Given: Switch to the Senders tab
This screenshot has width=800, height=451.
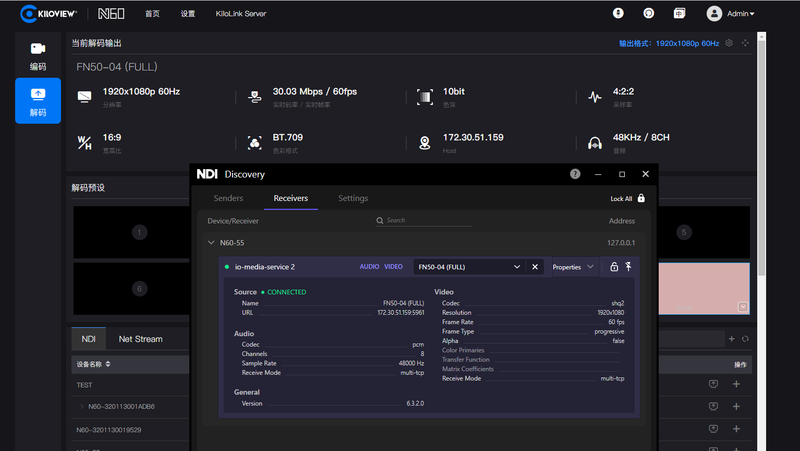Looking at the screenshot, I should [228, 198].
